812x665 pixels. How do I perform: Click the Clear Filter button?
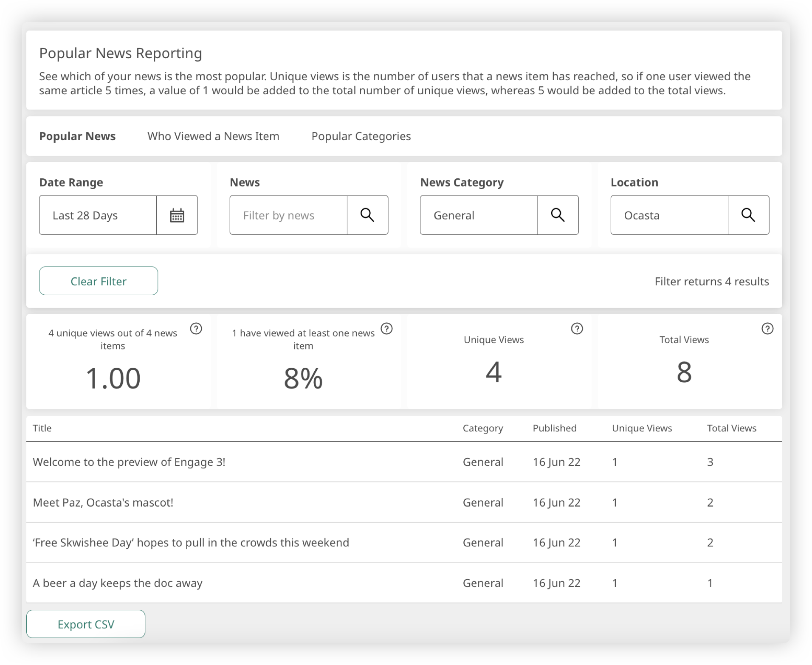[x=99, y=281]
